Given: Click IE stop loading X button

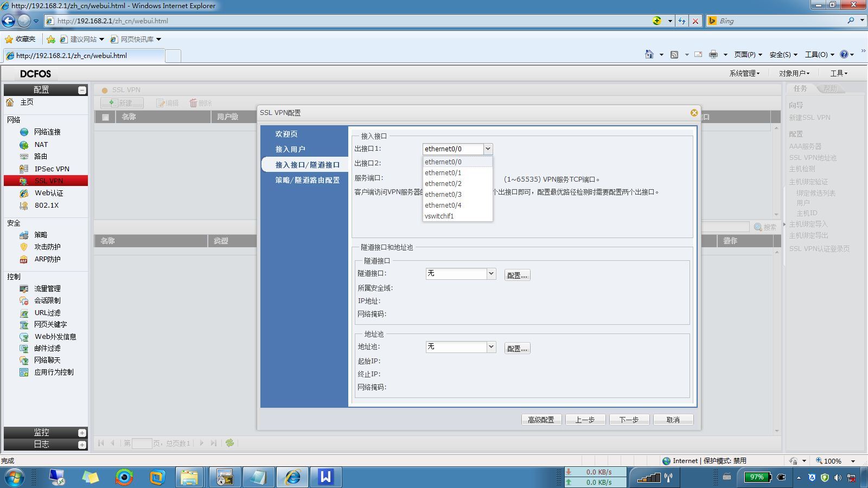Looking at the screenshot, I should [695, 21].
